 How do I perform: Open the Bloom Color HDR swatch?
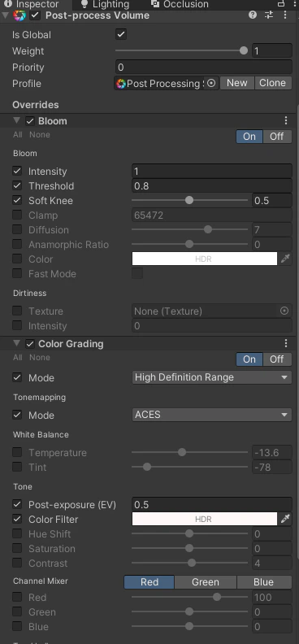(204, 259)
